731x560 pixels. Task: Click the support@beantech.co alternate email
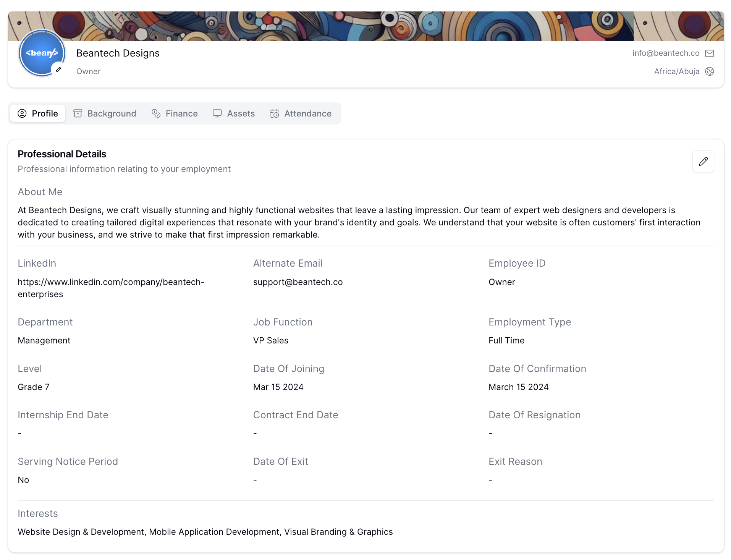(298, 282)
